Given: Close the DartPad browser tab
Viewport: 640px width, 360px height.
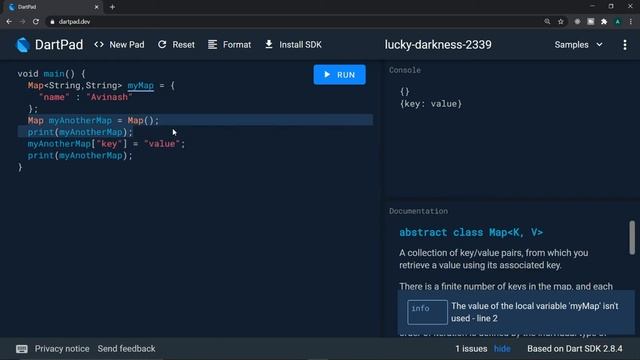Looking at the screenshot, I should point(96,7).
